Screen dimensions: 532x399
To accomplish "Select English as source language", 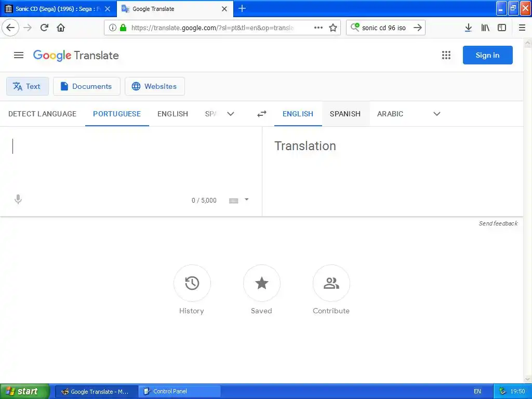I will 172,114.
